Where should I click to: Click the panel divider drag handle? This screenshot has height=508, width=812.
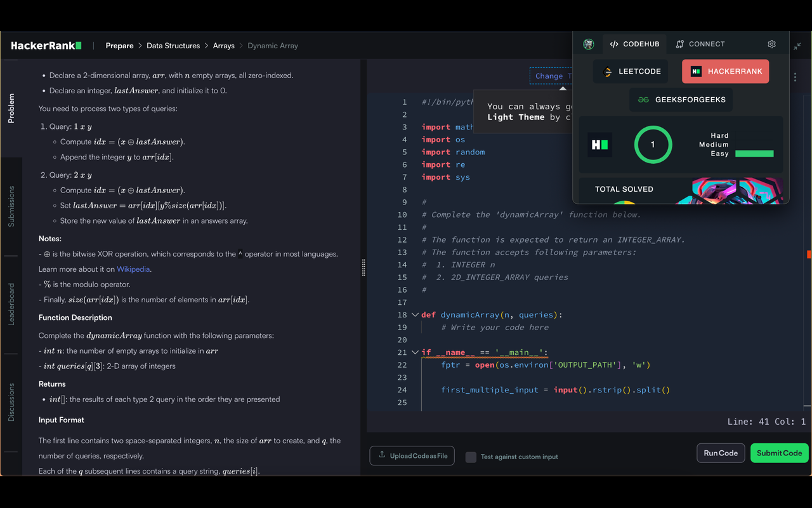(363, 267)
